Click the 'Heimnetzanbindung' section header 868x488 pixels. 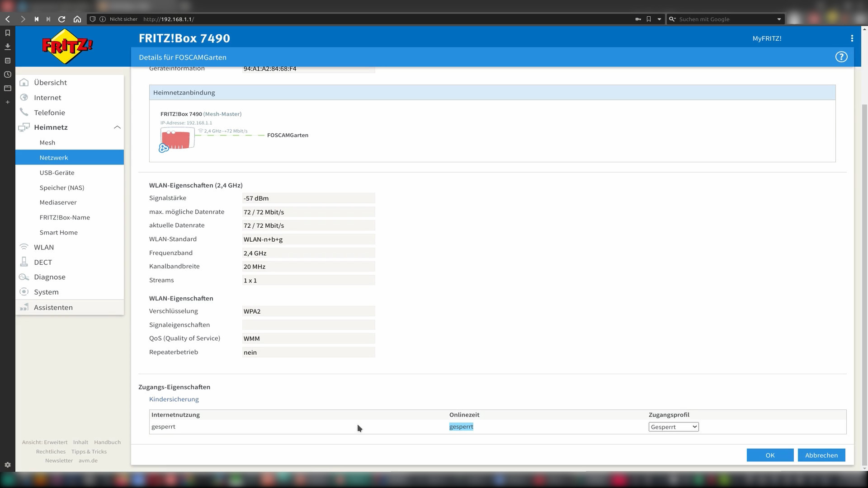click(492, 92)
